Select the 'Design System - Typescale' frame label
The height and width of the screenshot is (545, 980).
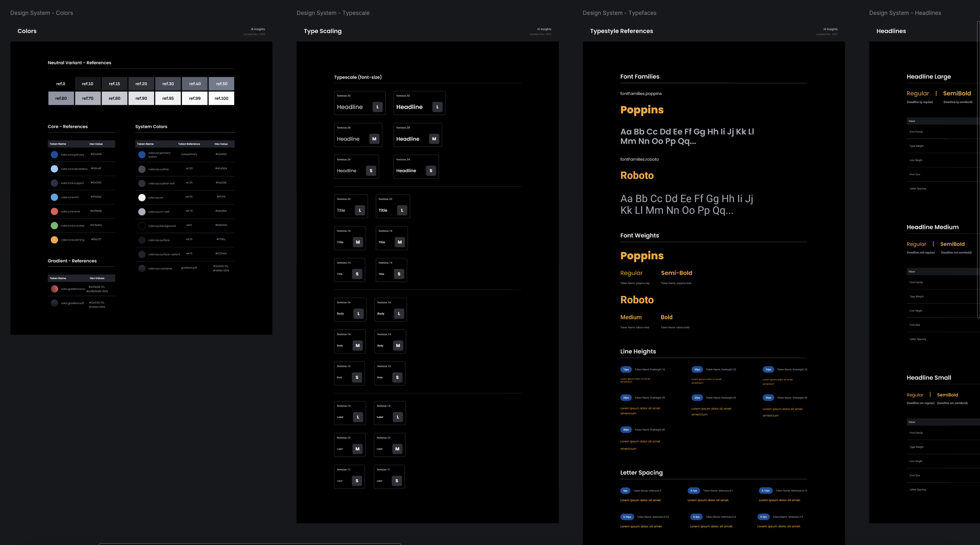[333, 13]
